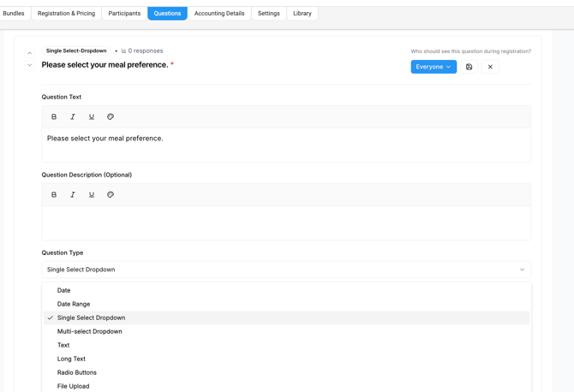Close the question editor with X
This screenshot has height=392, width=574.
pyautogui.click(x=490, y=67)
